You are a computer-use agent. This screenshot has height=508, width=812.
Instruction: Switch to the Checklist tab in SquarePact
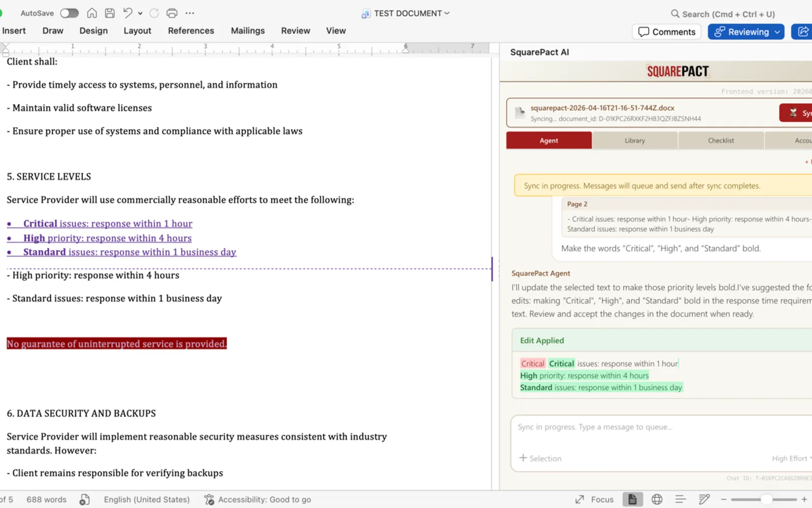click(721, 140)
